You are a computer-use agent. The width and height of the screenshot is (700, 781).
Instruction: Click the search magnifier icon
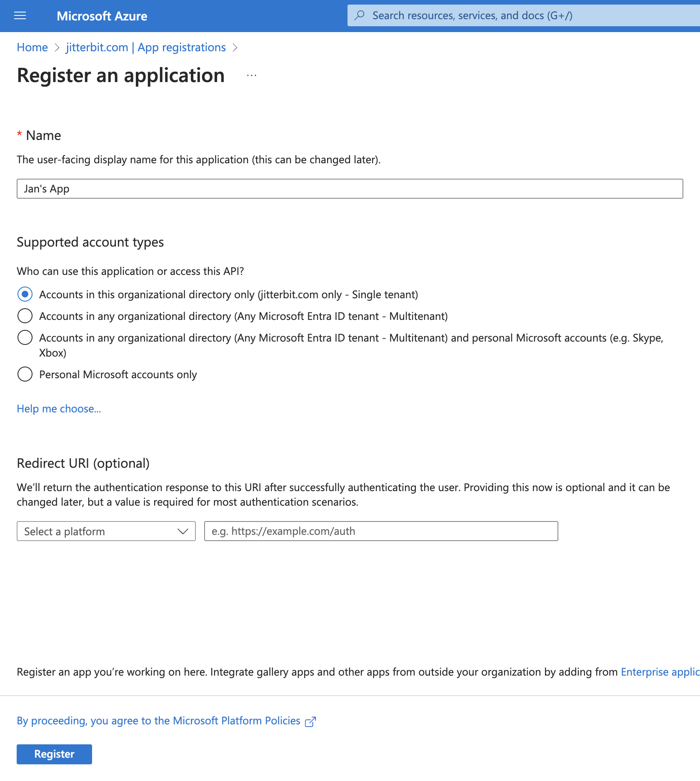(359, 15)
